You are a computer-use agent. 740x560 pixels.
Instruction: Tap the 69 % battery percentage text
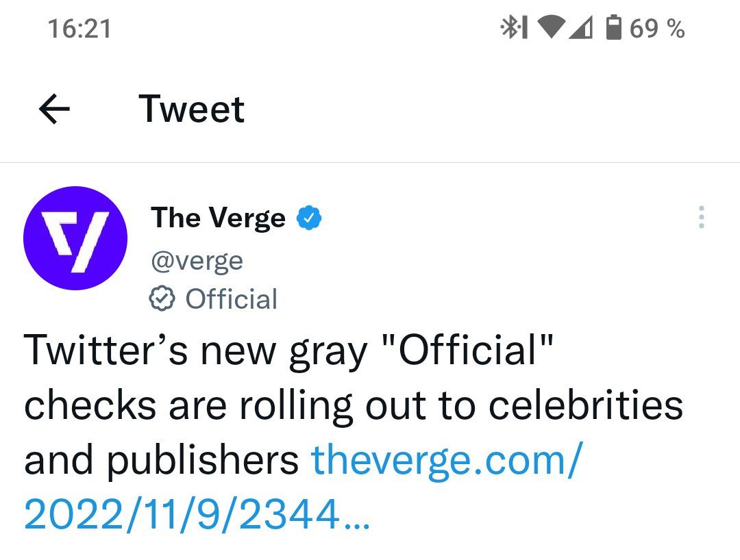pyautogui.click(x=657, y=28)
